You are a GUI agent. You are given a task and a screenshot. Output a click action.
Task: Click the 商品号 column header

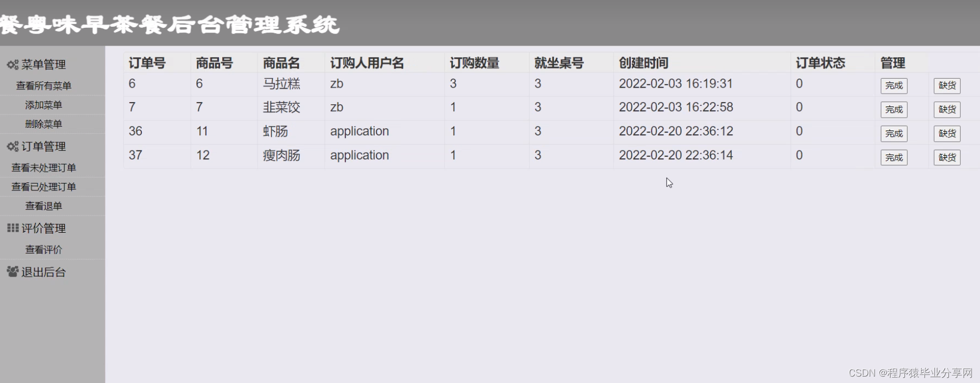pos(214,63)
